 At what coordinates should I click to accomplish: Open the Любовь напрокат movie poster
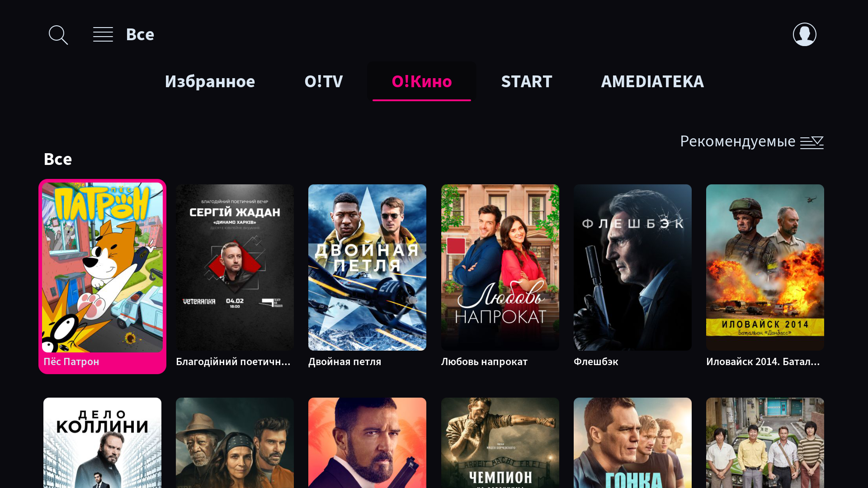point(500,267)
